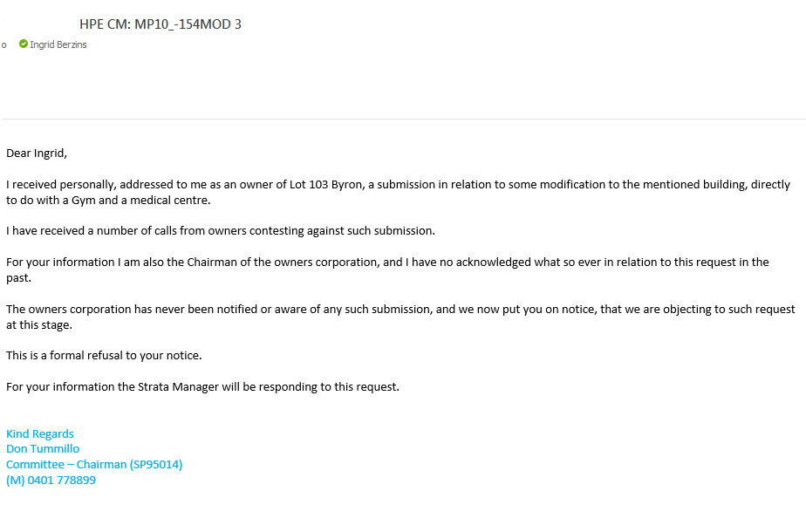Click the green presence icon beside Ingrid Berzins
Screen dimensions: 806x532
(x=24, y=44)
